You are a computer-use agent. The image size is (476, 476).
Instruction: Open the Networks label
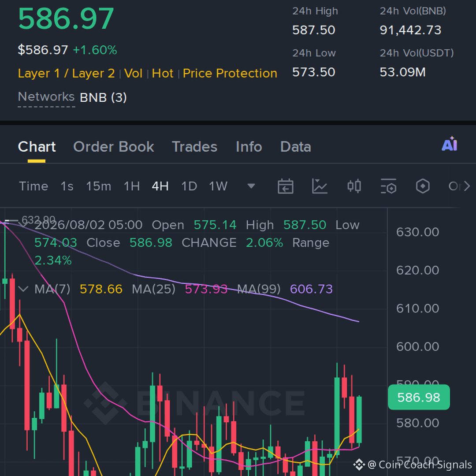46,97
